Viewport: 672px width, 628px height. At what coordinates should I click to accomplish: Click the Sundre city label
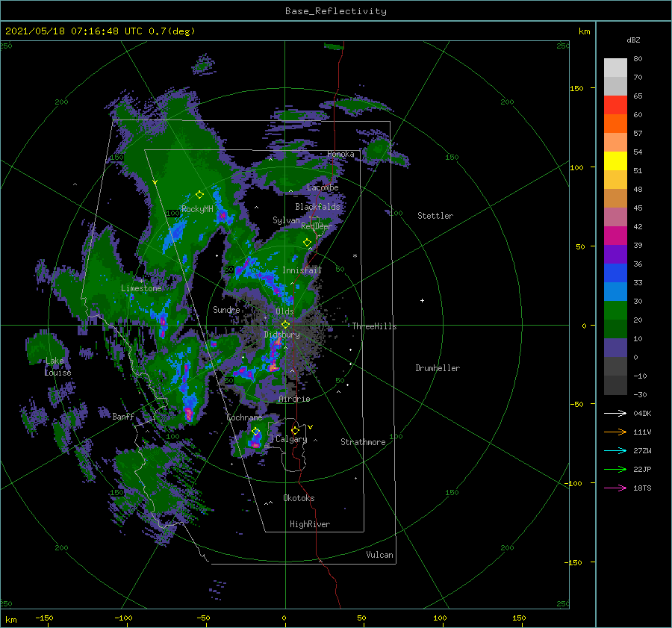[226, 310]
